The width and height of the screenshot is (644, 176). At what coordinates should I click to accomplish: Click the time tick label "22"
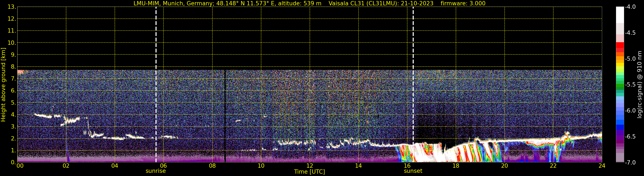pyautogui.click(x=553, y=166)
